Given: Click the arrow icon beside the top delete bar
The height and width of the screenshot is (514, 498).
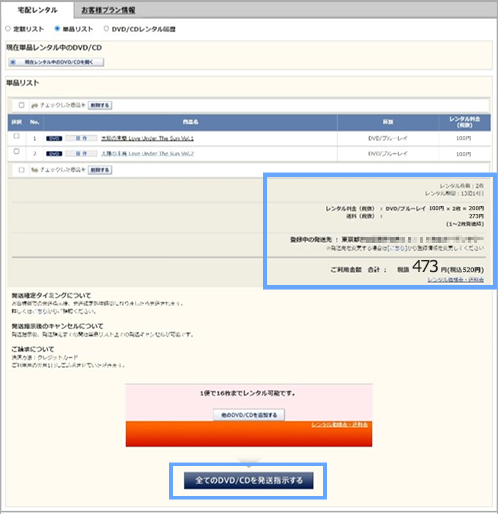Looking at the screenshot, I should [34, 105].
